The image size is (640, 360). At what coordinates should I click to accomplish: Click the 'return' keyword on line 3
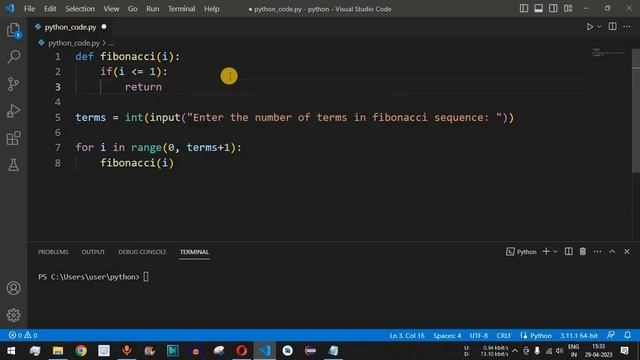click(143, 87)
